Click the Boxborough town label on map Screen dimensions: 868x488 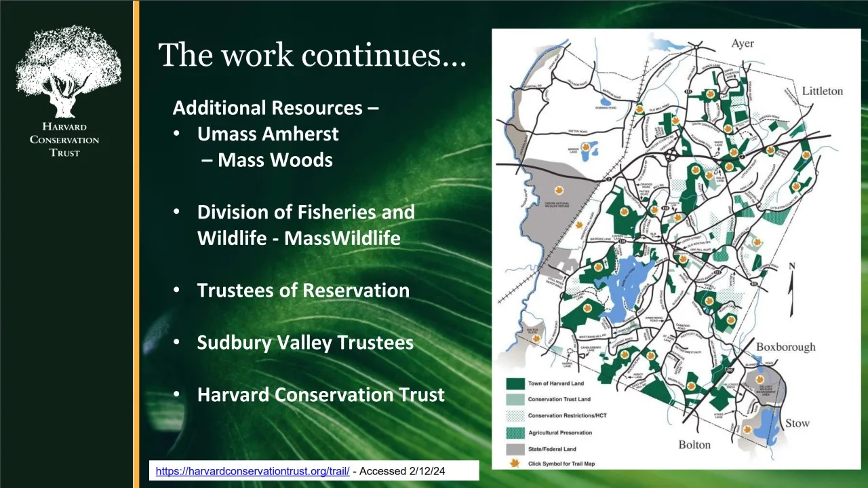pyautogui.click(x=785, y=347)
